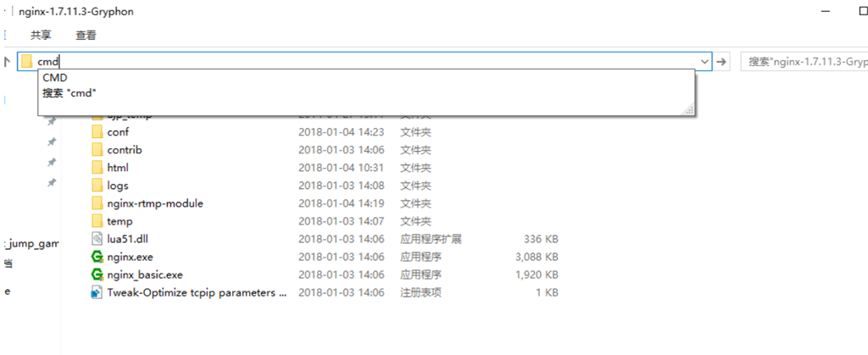The width and height of the screenshot is (868, 355).
Task: Select the conf folder icon
Action: tap(97, 132)
